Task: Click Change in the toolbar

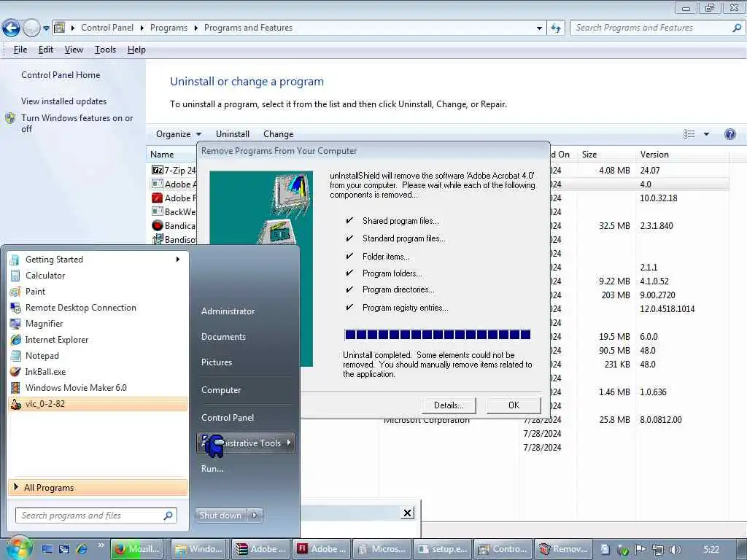Action: (x=278, y=134)
